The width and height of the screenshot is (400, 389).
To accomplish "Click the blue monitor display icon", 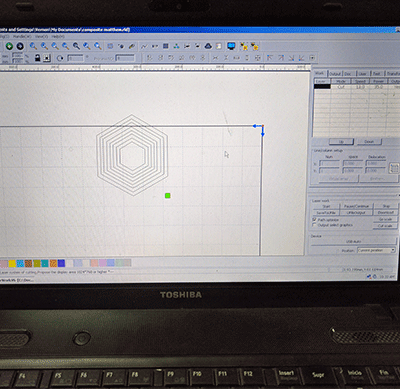I will tap(231, 46).
